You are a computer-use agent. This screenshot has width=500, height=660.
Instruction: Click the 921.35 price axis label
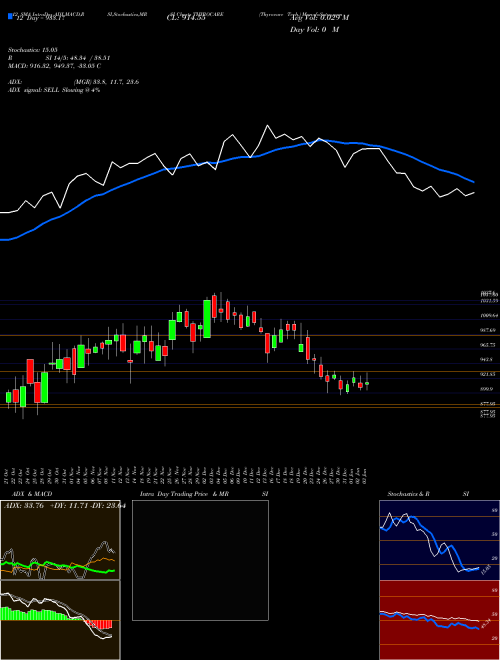click(489, 374)
